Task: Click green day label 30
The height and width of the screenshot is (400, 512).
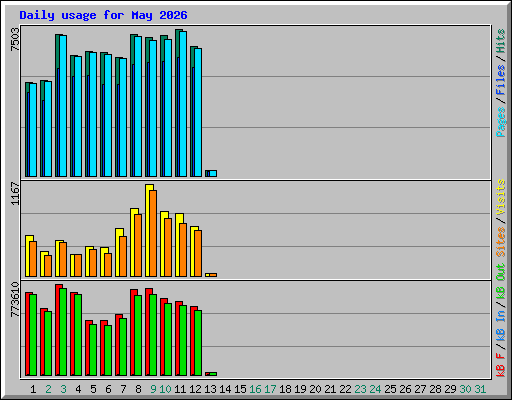Action: tap(465, 389)
